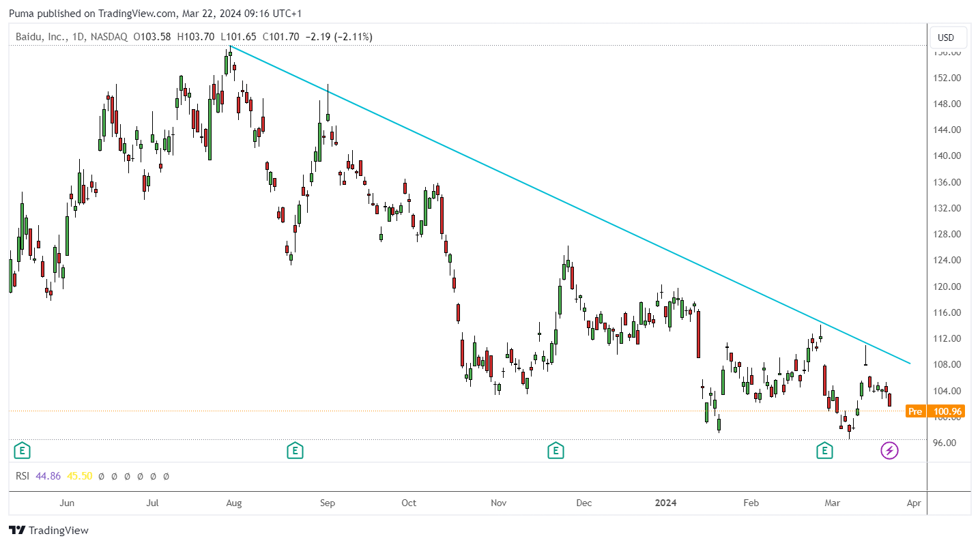Screen dimensions: 980x545
Task: Click the −2.19 (−2.11%) change value
Action: [x=338, y=37]
